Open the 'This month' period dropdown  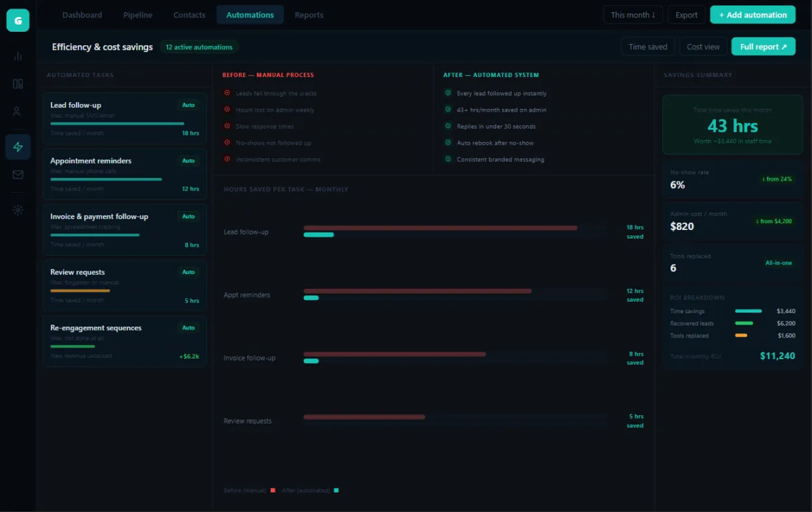633,15
